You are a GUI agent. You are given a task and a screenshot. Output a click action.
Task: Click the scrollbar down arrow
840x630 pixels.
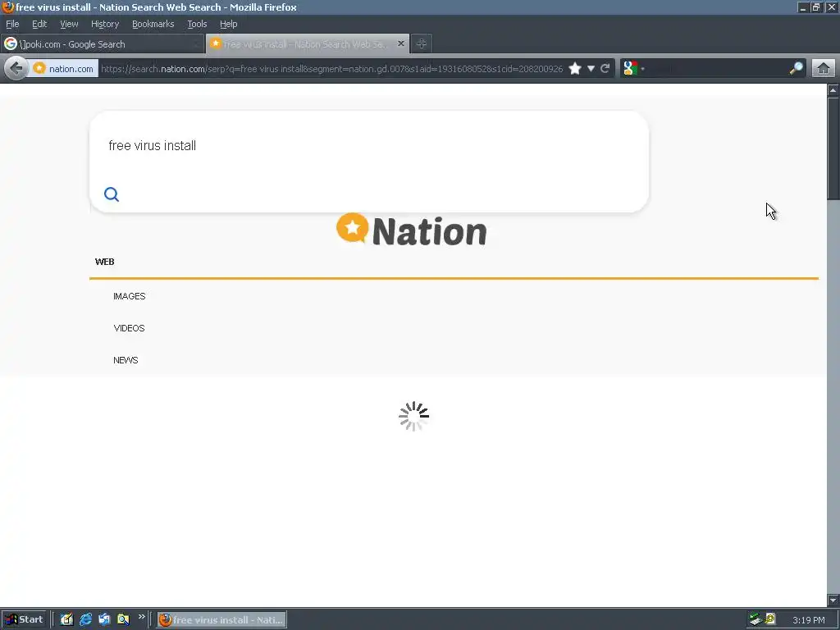tap(833, 600)
